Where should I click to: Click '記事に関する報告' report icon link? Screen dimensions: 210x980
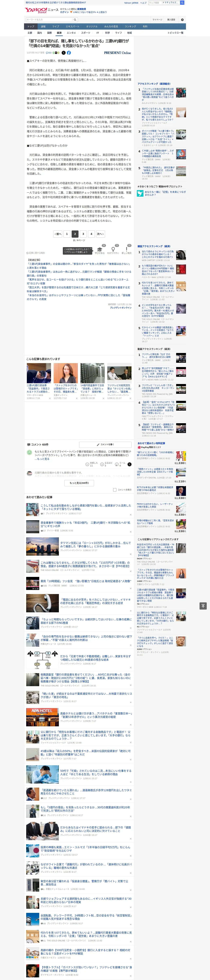click(35, 253)
